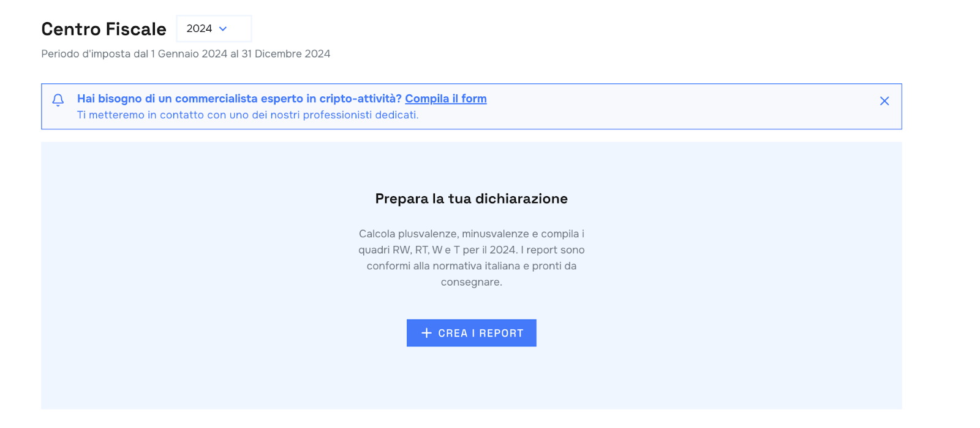Select the 2024 value in year combo box
This screenshot has height=428, width=980.
click(199, 29)
